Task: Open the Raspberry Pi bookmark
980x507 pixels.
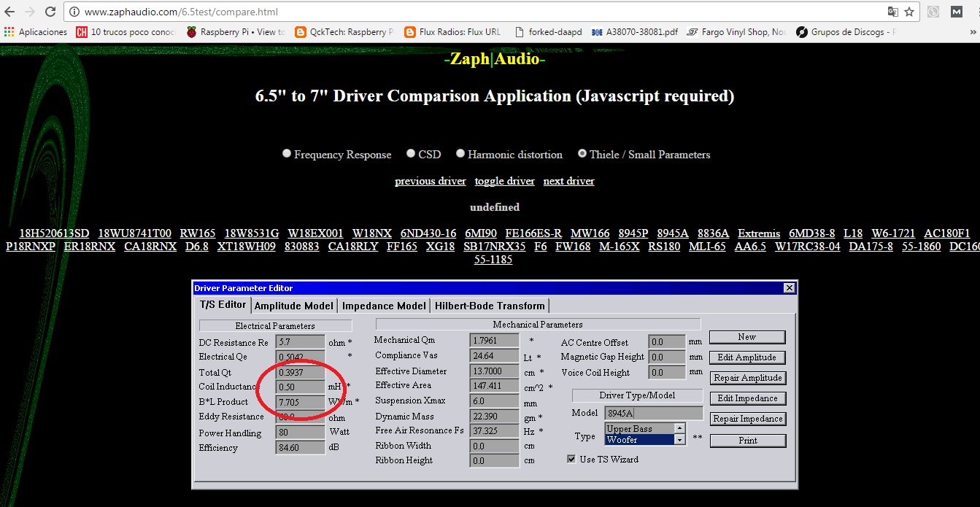Action: (235, 32)
